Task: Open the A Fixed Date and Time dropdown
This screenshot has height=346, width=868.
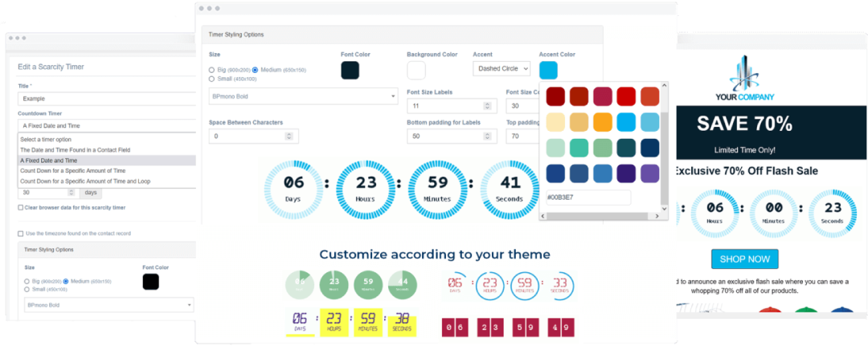Action: click(107, 125)
